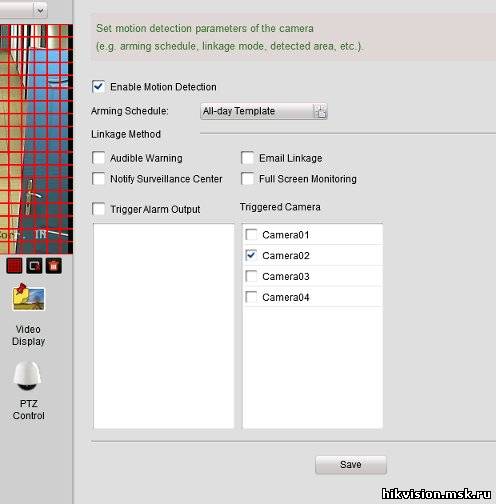Select Camera01 in Triggered Camera list
The height and width of the screenshot is (504, 496).
click(x=251, y=235)
